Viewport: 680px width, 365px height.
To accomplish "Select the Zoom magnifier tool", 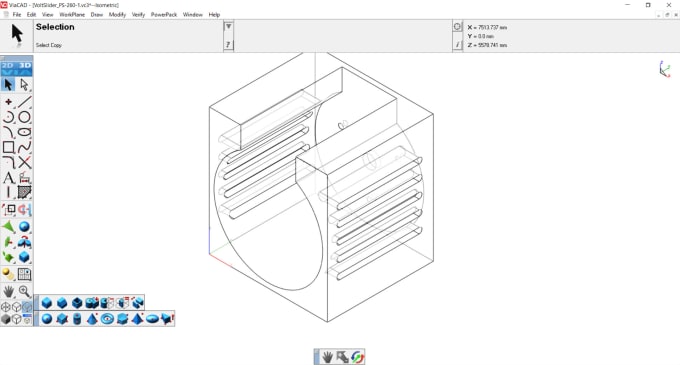I will [x=24, y=291].
